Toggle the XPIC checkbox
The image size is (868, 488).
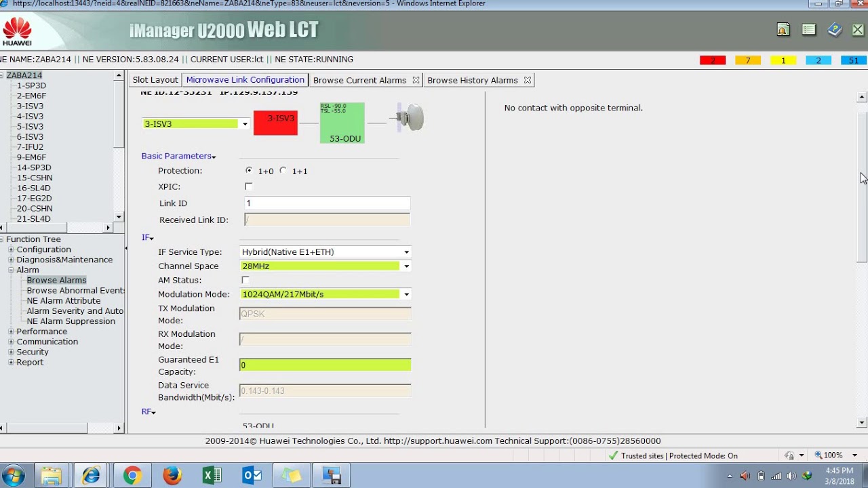point(248,186)
